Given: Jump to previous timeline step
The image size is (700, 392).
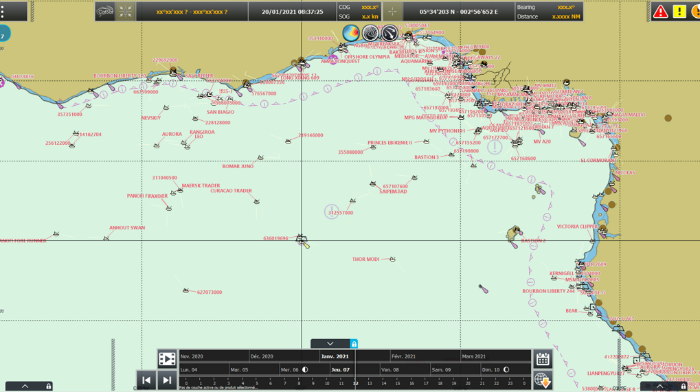Looking at the screenshot, I should point(146,380).
